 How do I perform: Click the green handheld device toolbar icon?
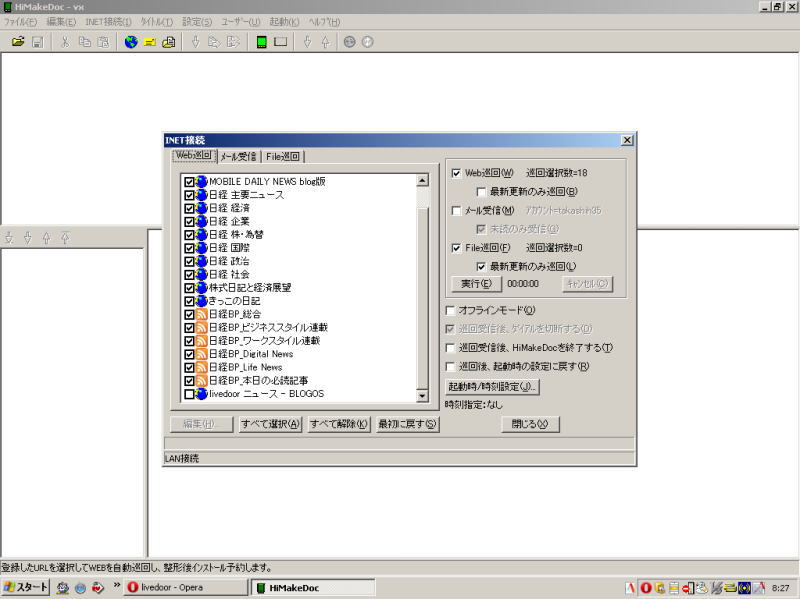[262, 42]
